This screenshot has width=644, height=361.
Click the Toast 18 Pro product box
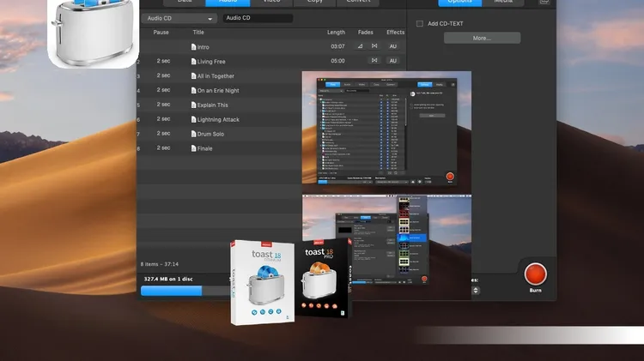click(324, 278)
